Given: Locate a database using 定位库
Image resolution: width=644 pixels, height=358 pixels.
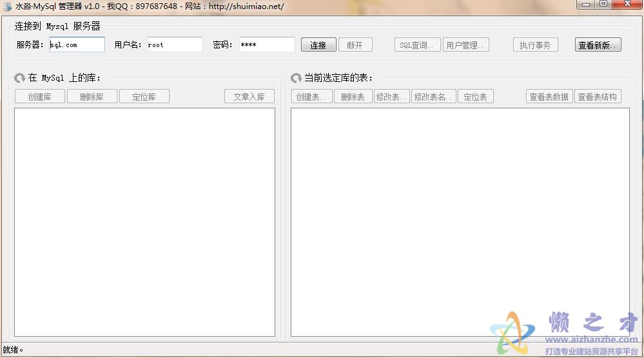Looking at the screenshot, I should 144,97.
